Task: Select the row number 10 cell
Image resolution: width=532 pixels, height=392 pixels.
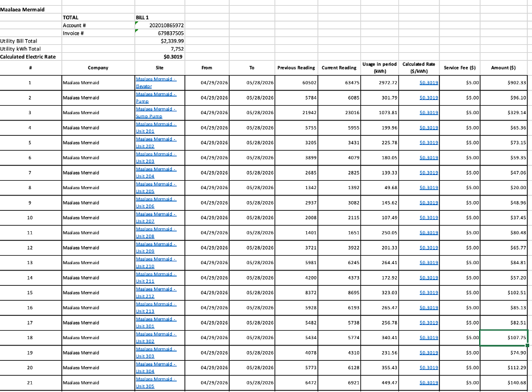Action: point(31,218)
